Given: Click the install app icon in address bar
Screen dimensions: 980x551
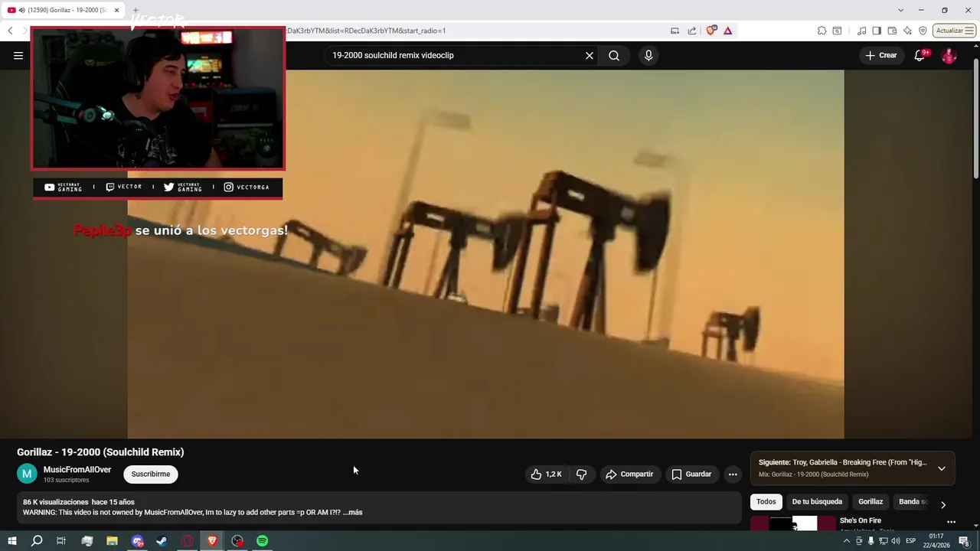Looking at the screenshot, I should point(675,31).
